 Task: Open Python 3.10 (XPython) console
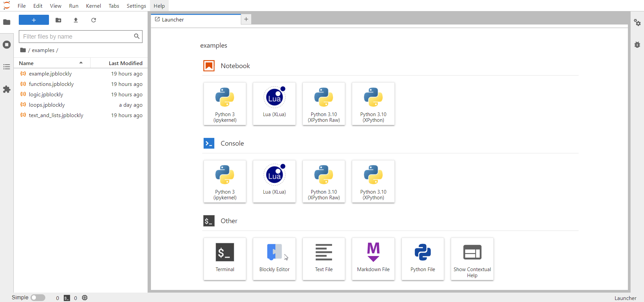373,182
